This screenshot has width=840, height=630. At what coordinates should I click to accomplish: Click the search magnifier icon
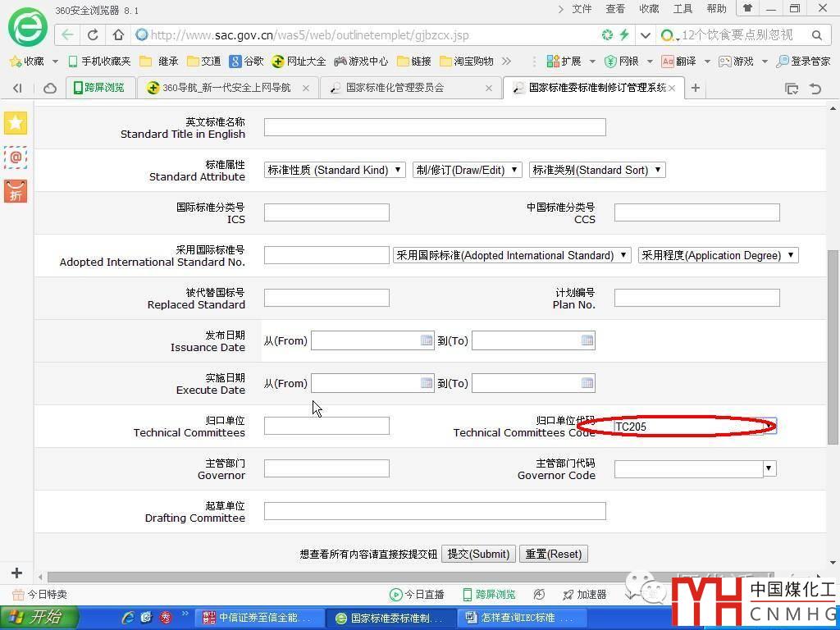click(x=816, y=35)
